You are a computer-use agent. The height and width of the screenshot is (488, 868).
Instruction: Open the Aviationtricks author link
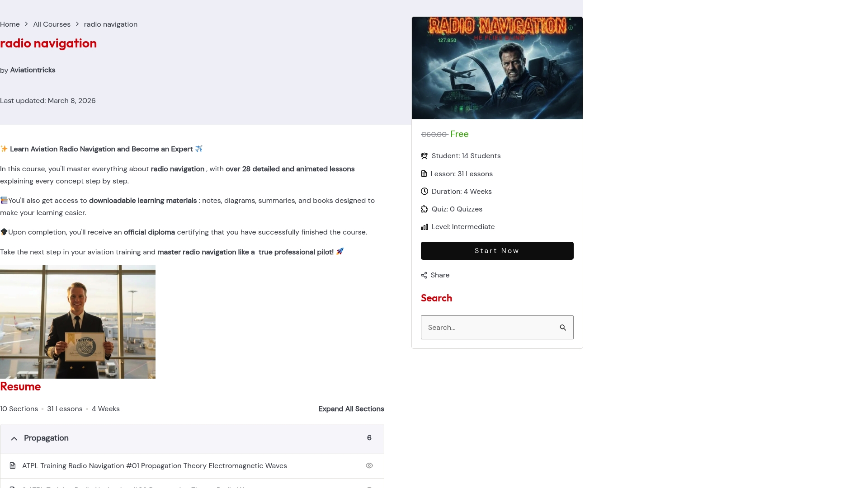click(x=32, y=70)
